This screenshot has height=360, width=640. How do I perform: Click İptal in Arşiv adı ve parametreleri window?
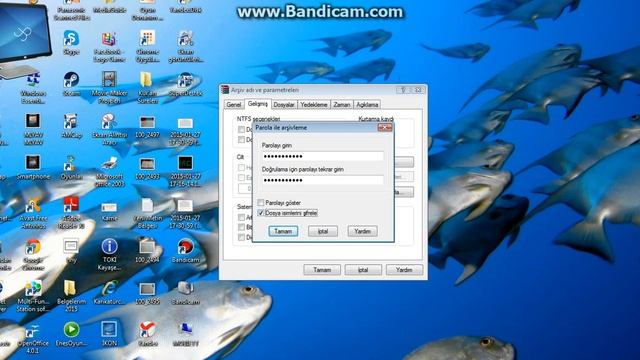pos(363,270)
